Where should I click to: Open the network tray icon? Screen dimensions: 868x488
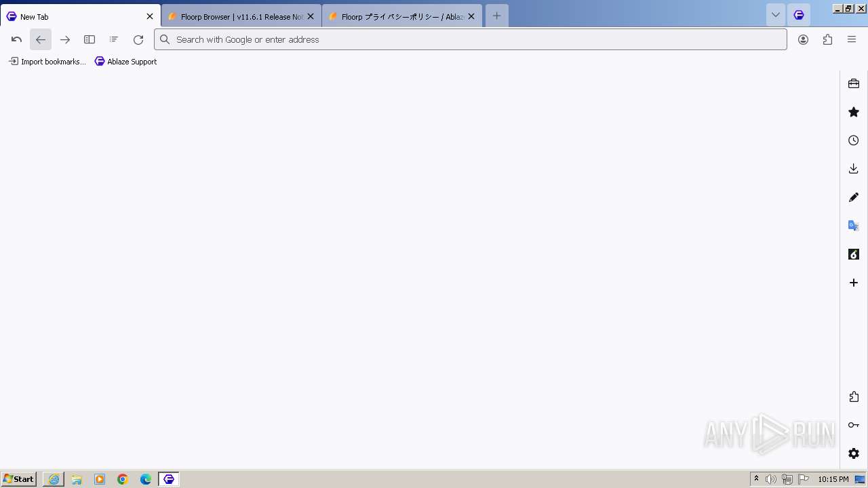[787, 479]
